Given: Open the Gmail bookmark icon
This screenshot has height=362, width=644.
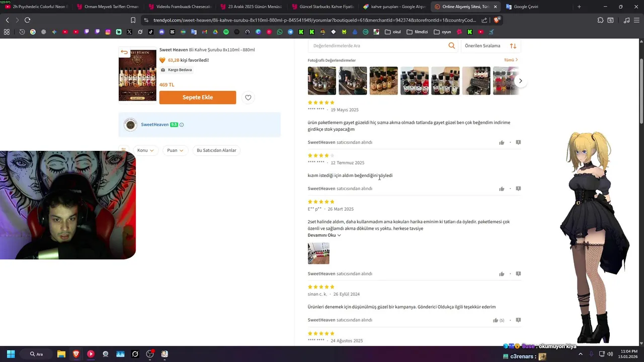Looking at the screenshot, I should (205, 32).
